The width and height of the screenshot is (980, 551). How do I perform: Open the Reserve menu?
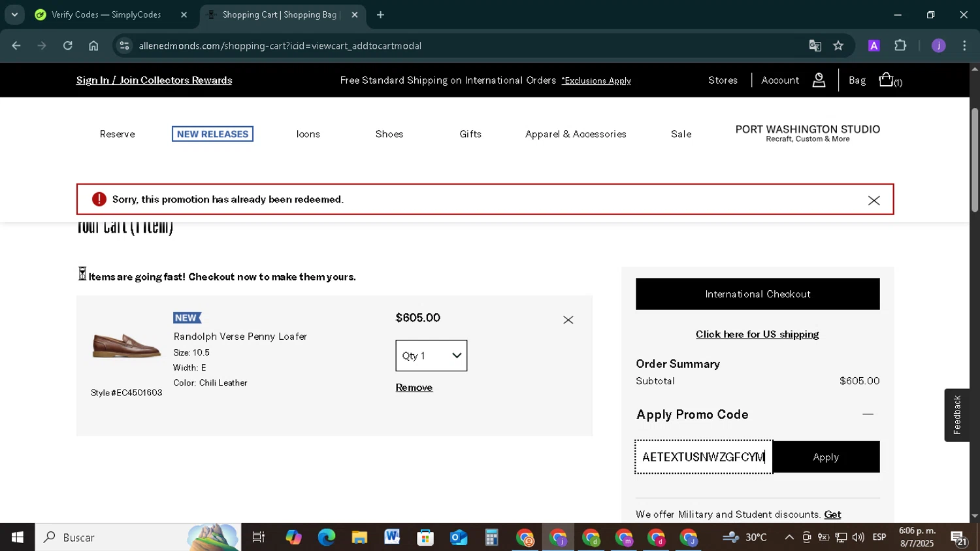pos(118,134)
